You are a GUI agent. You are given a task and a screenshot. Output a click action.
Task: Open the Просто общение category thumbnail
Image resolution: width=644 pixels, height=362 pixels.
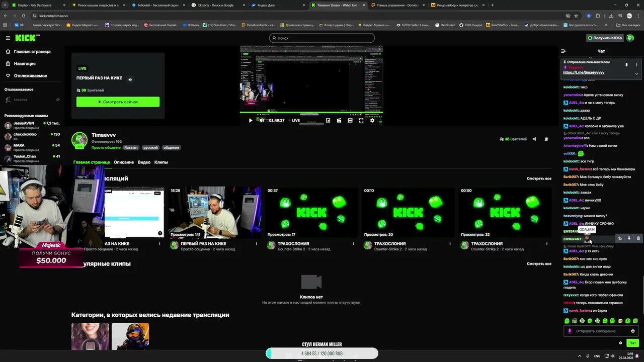pos(90,336)
